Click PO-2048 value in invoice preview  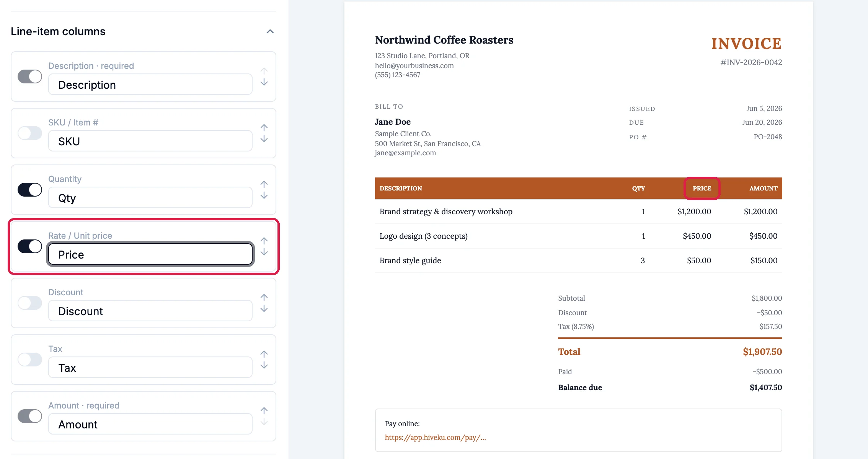click(768, 137)
